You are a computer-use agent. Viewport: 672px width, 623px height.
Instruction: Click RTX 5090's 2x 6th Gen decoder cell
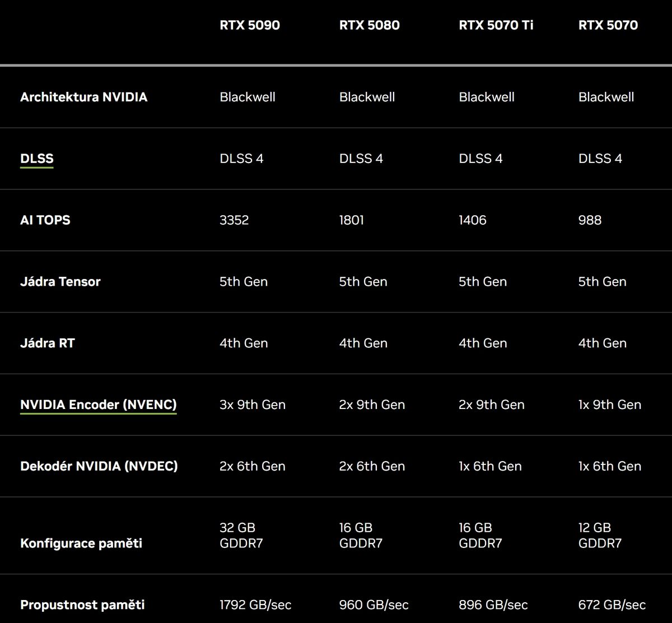click(x=253, y=466)
